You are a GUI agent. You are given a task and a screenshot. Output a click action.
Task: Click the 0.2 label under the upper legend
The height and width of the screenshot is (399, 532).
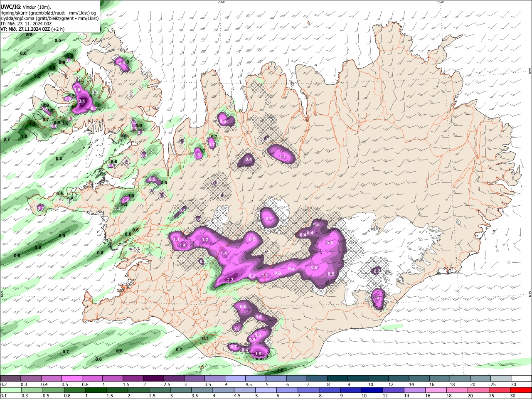click(x=3, y=384)
